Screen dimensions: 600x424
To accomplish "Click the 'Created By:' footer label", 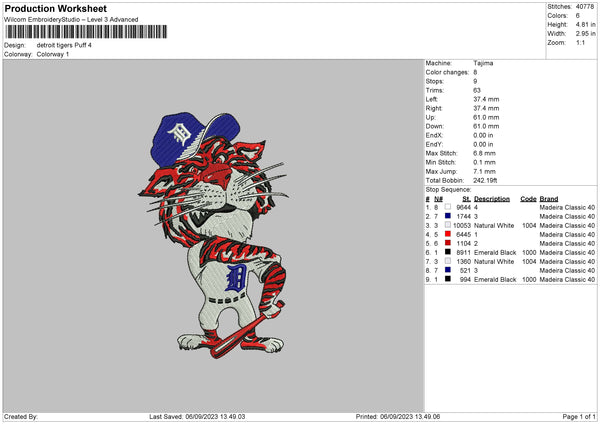I will tap(21, 416).
